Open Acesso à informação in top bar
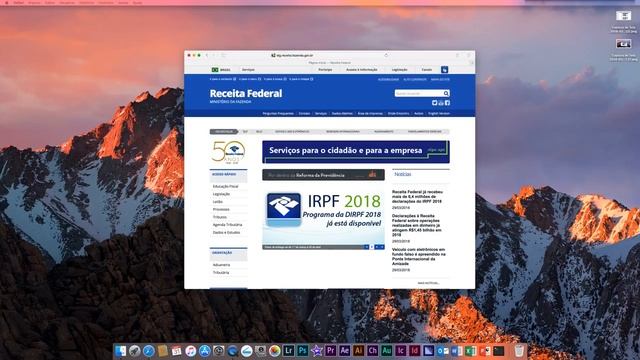The width and height of the screenshot is (640, 360). (x=362, y=70)
